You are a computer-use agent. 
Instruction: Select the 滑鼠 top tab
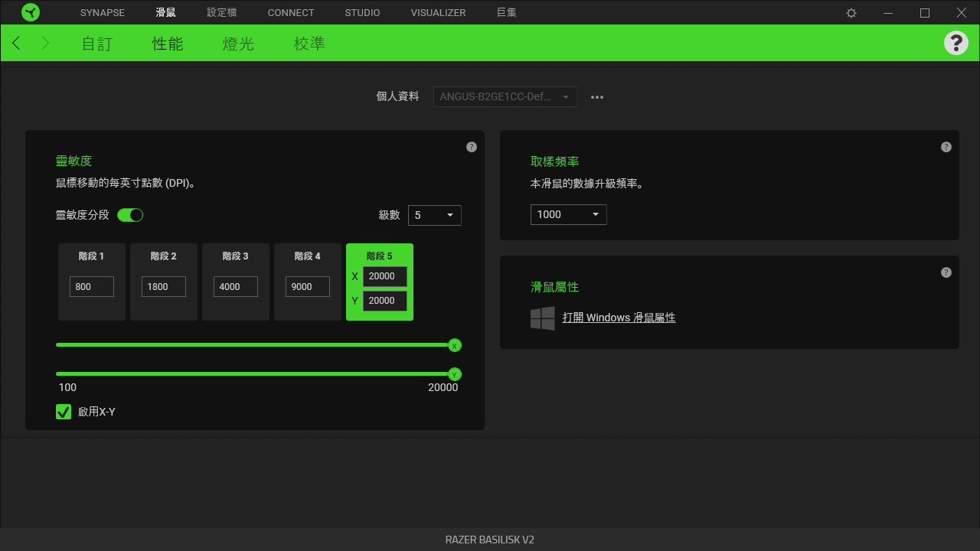[x=165, y=13]
